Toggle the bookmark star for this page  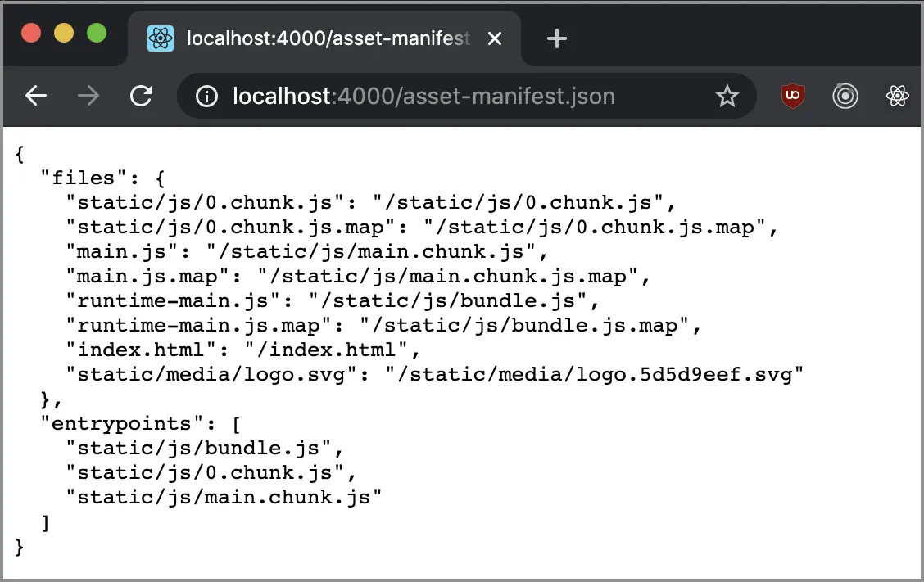[x=727, y=96]
